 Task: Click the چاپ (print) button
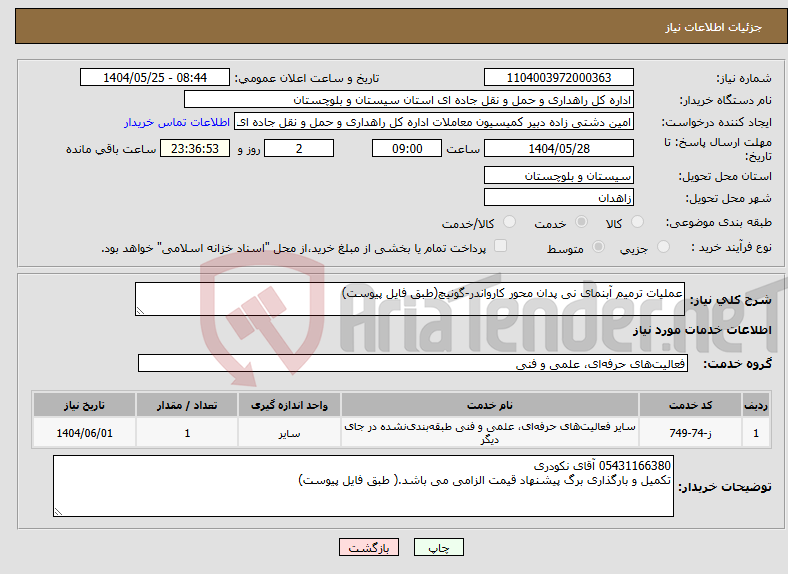tap(438, 547)
